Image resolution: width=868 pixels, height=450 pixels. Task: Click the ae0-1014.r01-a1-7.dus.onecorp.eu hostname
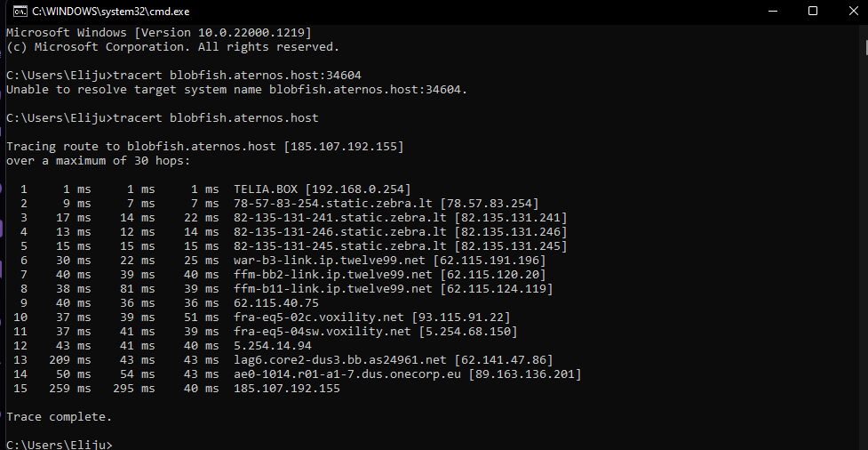click(x=347, y=374)
